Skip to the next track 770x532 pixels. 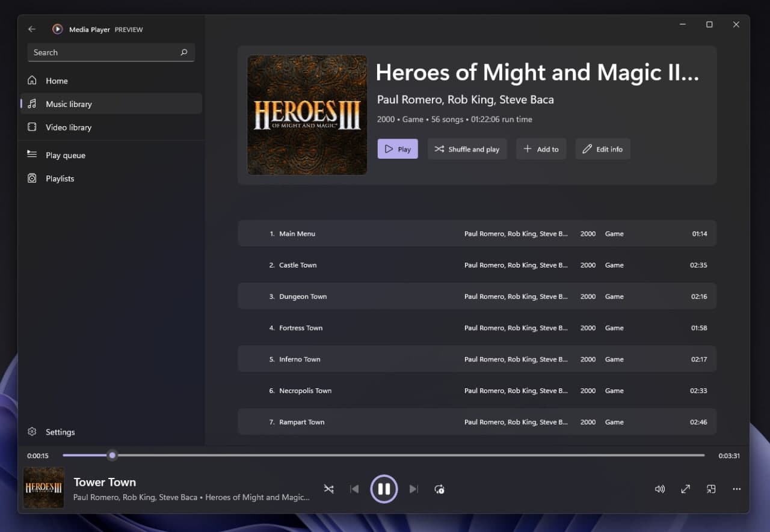tap(413, 489)
